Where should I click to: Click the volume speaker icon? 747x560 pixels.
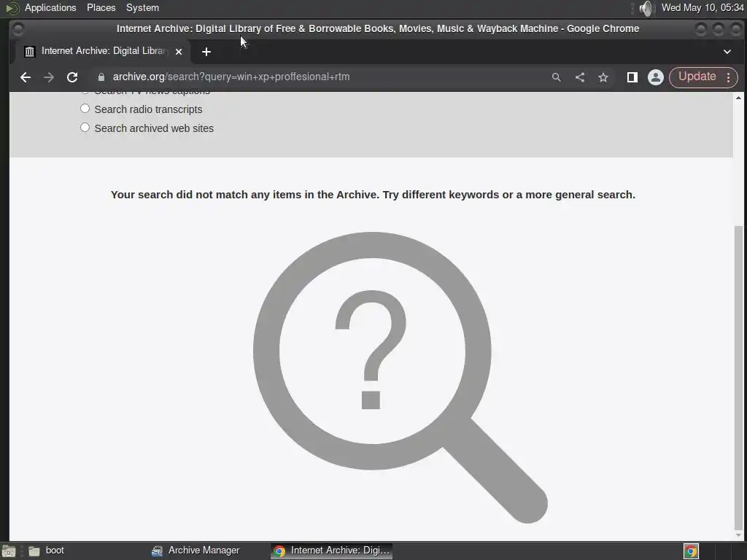tap(646, 8)
